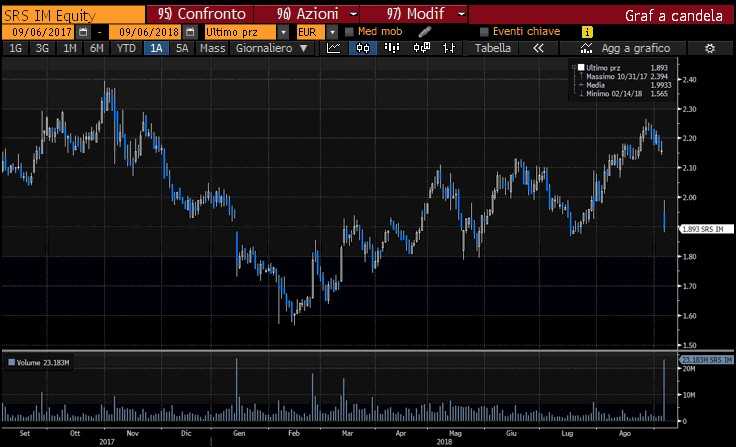Open the 97) Modif menu
Screen dimensions: 736x447
[x=415, y=14]
